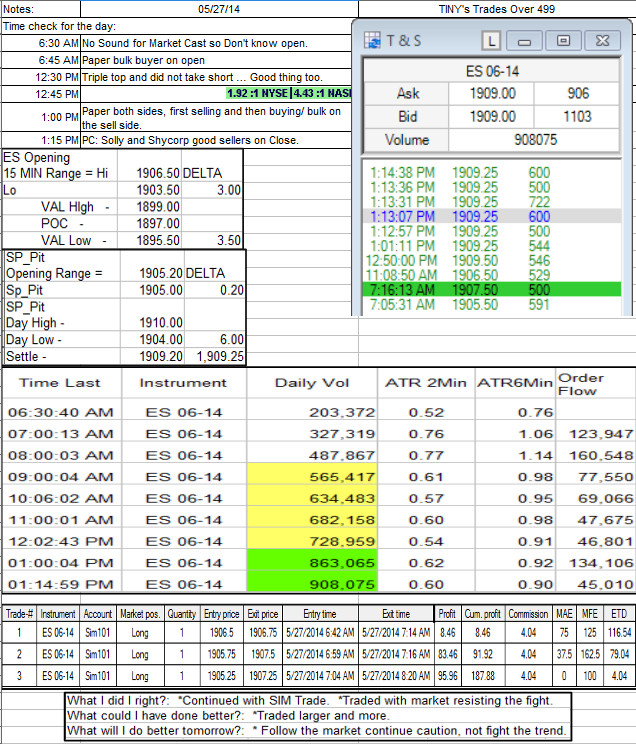Click the 15 MIN Range Hi value 1906.50
This screenshot has height=744, width=636.
(x=158, y=173)
